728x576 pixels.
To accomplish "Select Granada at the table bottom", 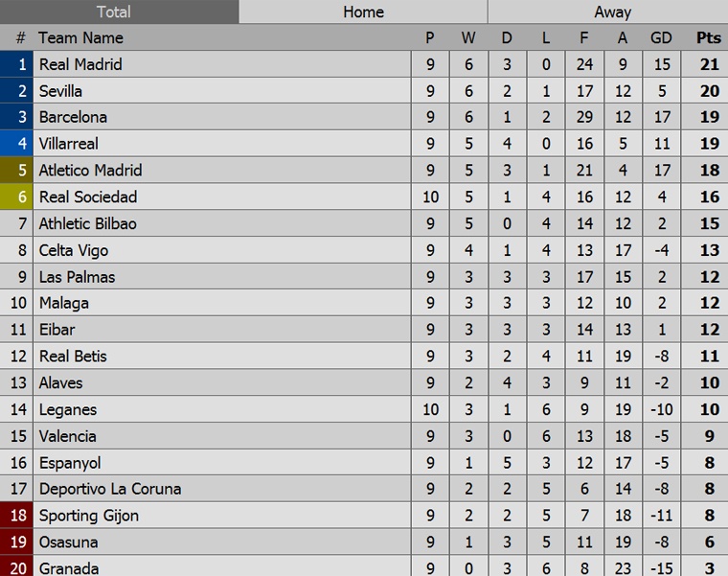I will [69, 567].
